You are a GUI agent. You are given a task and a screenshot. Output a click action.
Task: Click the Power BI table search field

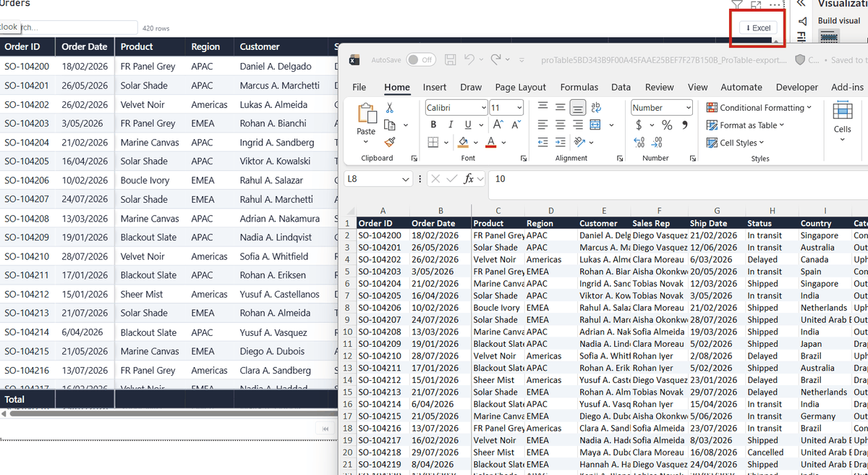pos(69,28)
